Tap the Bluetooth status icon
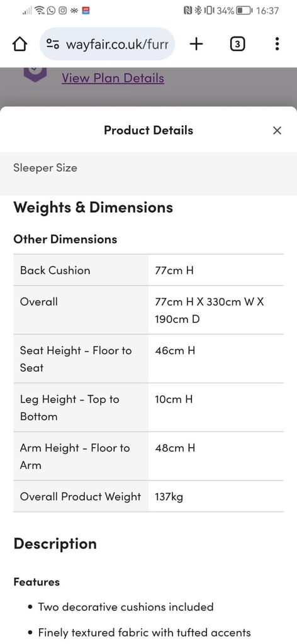Viewport: 297px width, 644px height. pyautogui.click(x=198, y=11)
